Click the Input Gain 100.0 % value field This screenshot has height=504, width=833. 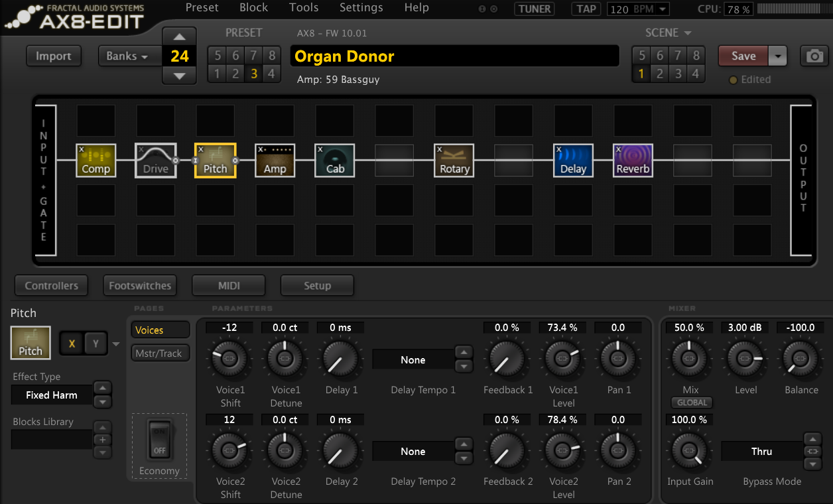pyautogui.click(x=690, y=420)
